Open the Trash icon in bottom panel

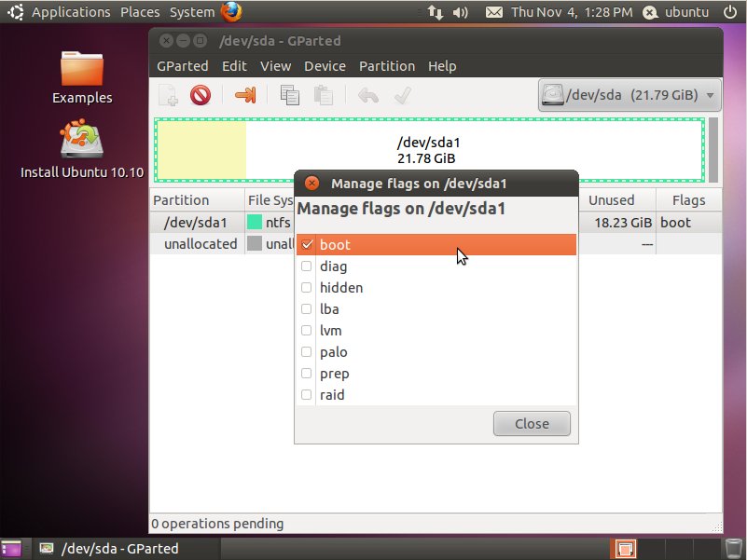coord(734,549)
